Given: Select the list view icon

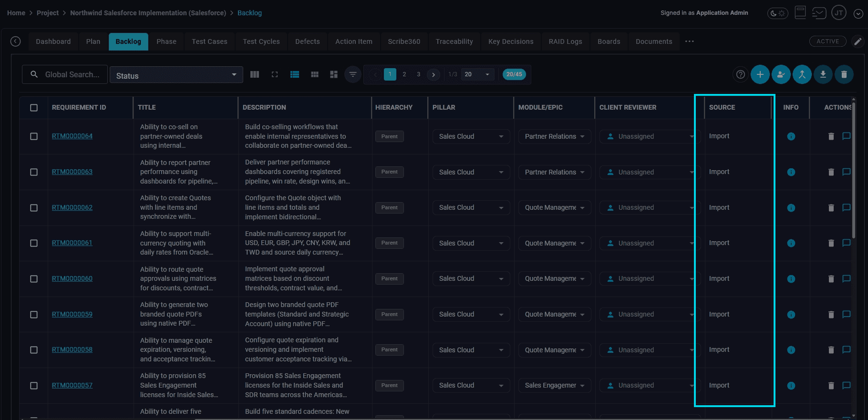Looking at the screenshot, I should click(295, 74).
